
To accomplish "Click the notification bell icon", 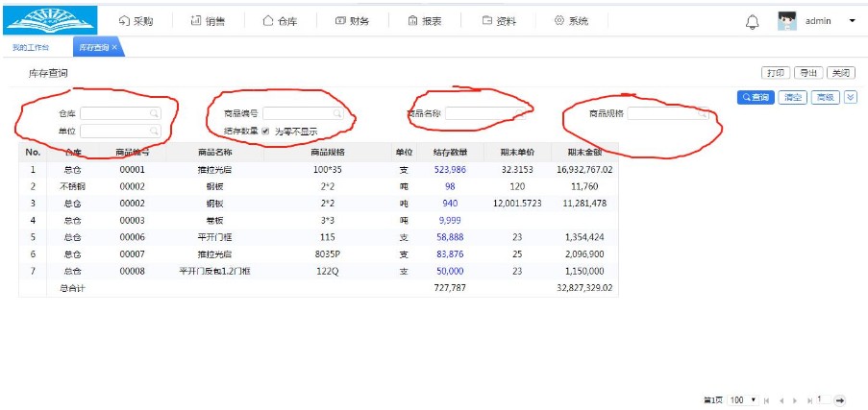I will pos(753,21).
